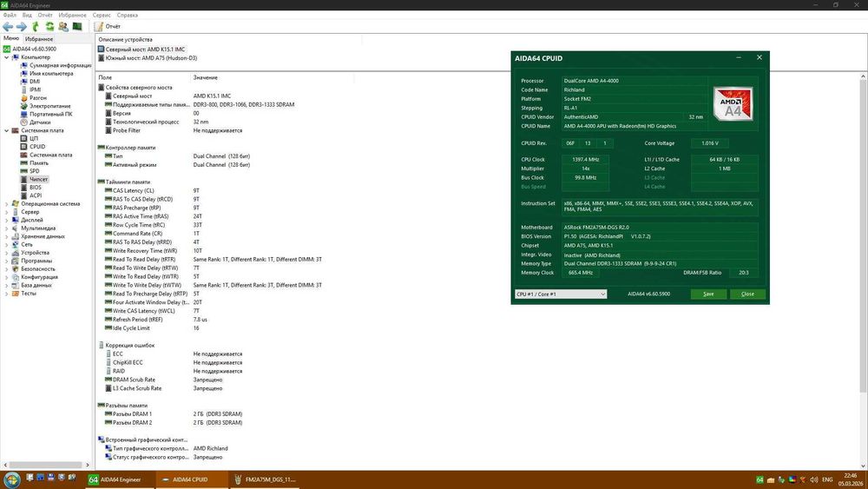Open the Отчёт menu in menu bar
868x489 pixels.
click(45, 15)
